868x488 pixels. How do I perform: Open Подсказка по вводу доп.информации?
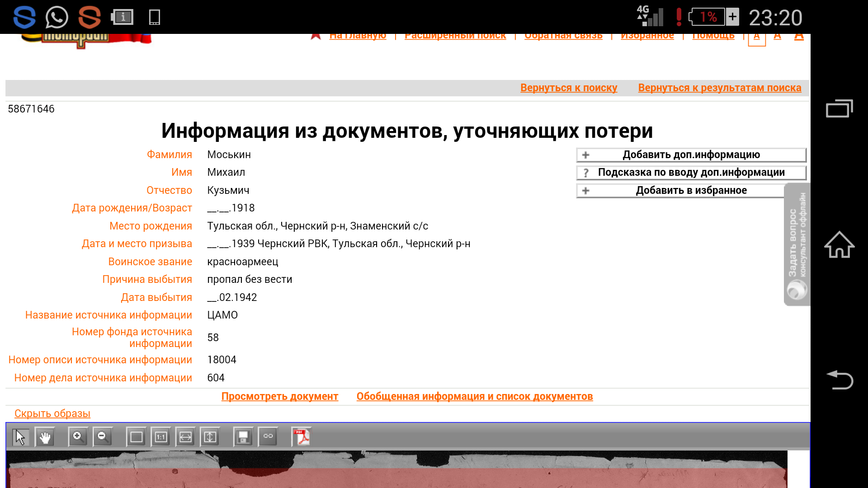point(691,173)
